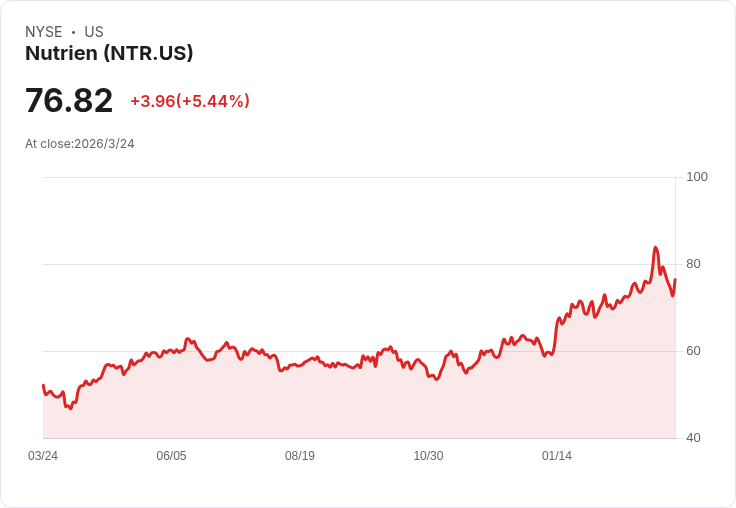The image size is (736, 508).
Task: Select the 08/19 date on x-axis
Action: pos(300,456)
